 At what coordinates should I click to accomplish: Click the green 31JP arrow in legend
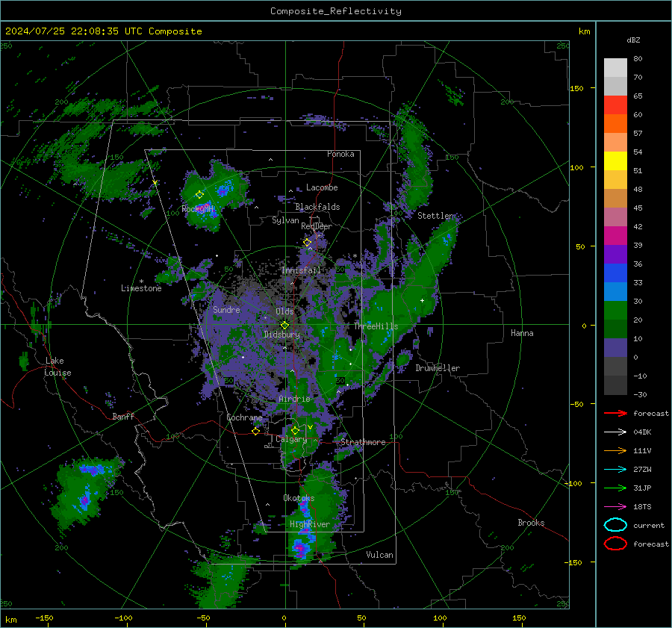click(x=615, y=488)
